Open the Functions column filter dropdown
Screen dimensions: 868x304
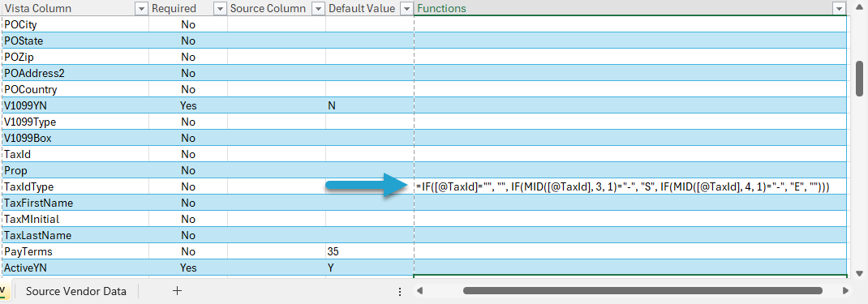pyautogui.click(x=840, y=8)
